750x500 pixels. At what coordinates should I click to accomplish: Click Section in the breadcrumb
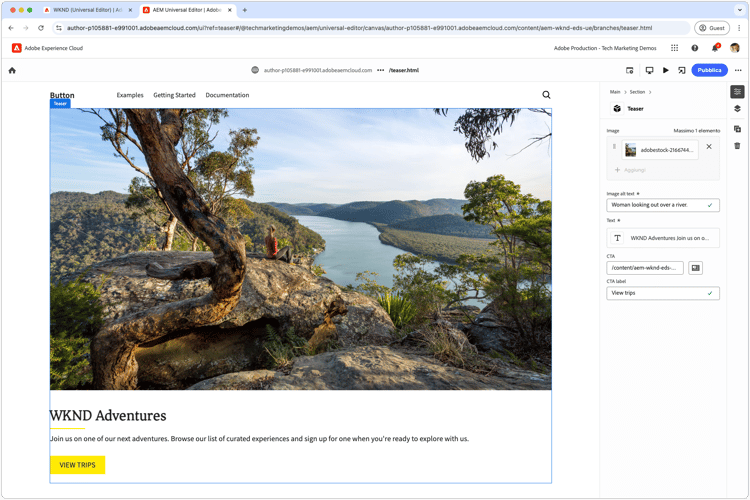(x=637, y=92)
